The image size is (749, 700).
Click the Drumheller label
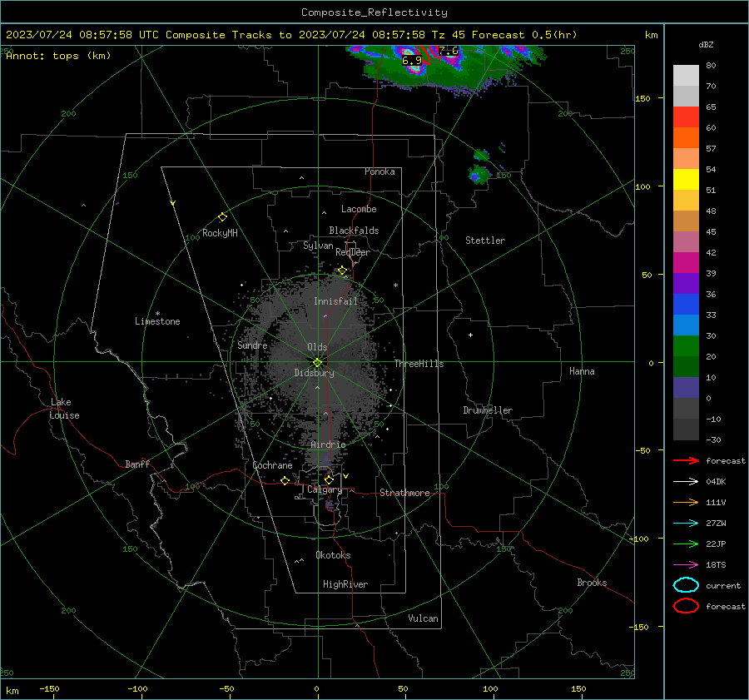(x=488, y=410)
